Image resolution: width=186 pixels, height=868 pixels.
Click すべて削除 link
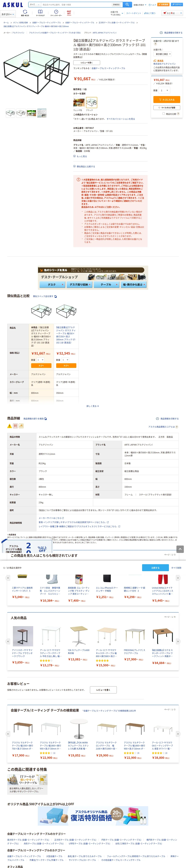click(x=176, y=568)
